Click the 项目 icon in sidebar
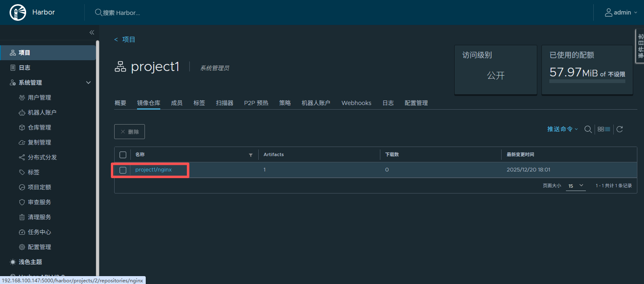 pyautogui.click(x=13, y=53)
